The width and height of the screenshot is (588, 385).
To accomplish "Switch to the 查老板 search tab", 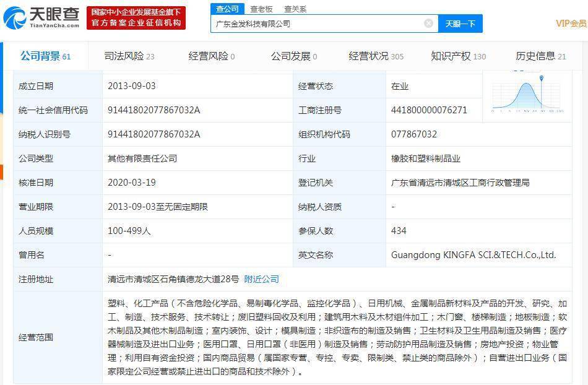I will pos(261,9).
